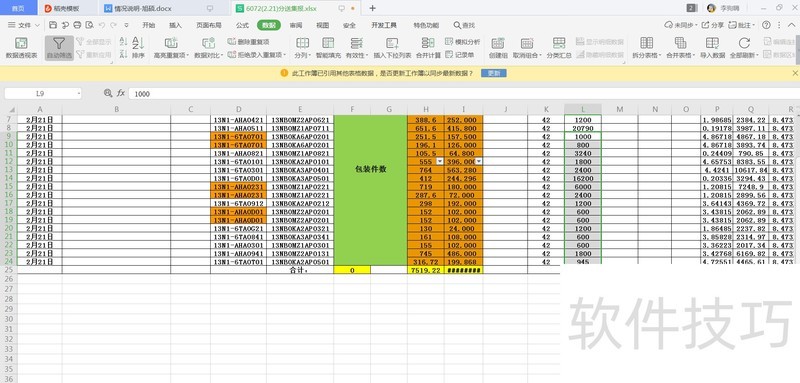
Task: Open 合并计算 consolidate tool
Action: (x=428, y=48)
